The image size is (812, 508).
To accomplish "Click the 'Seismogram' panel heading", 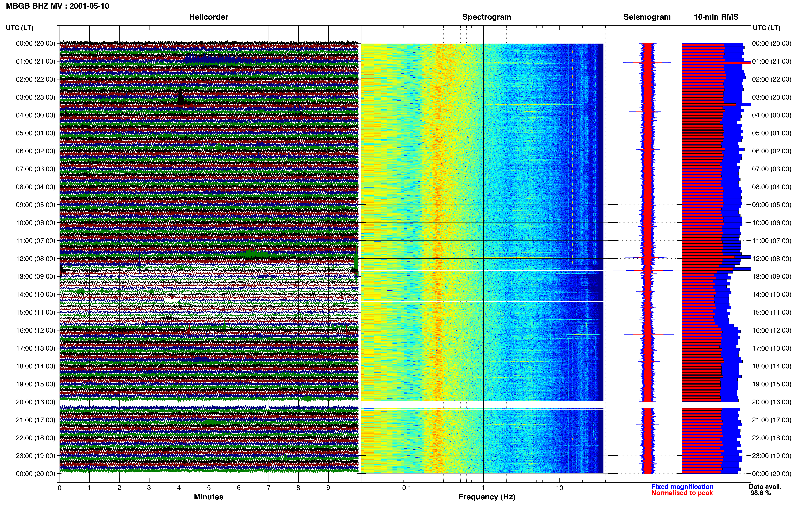I will (x=647, y=17).
